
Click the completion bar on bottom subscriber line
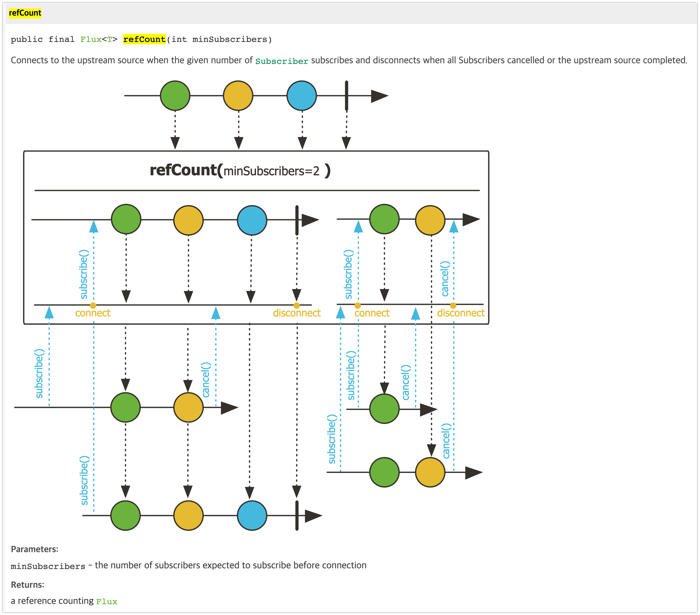(x=297, y=515)
